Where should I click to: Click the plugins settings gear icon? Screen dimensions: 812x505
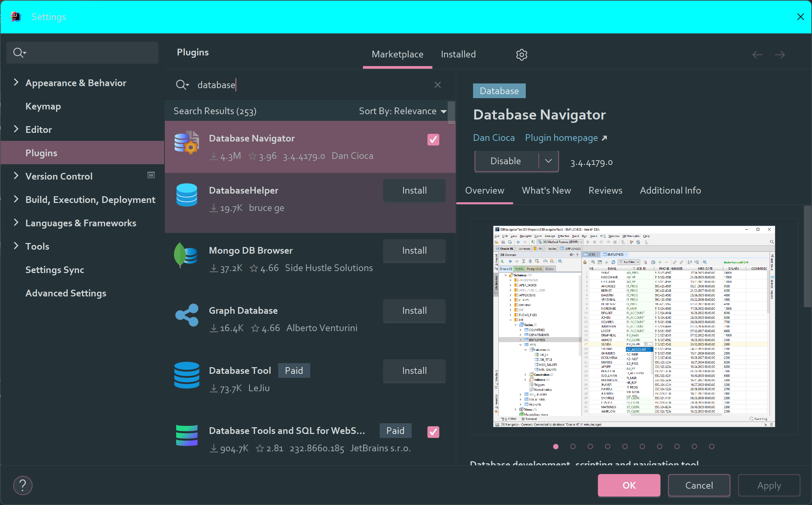(521, 54)
